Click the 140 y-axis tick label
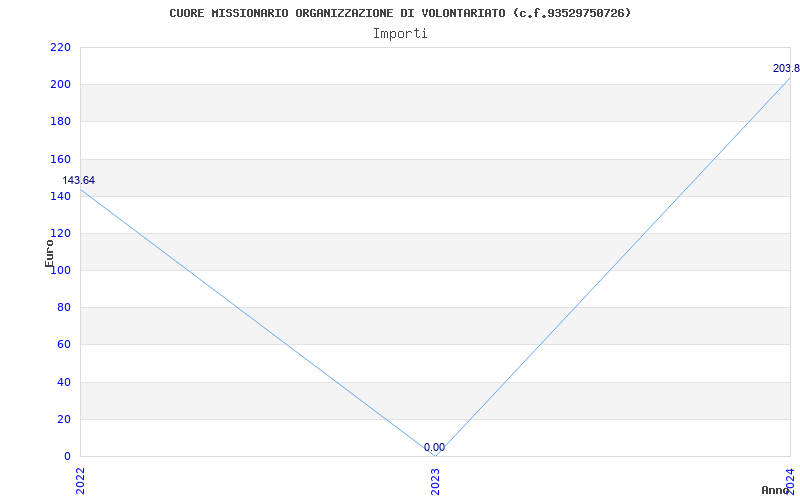The width and height of the screenshot is (800, 500). 60,196
